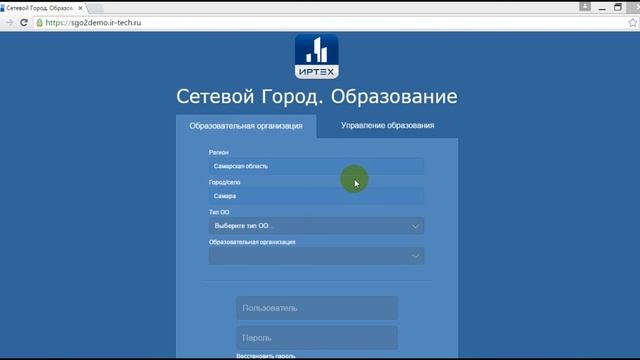Select the Сетевой Город browser tab
640x360 pixels.
(40, 8)
